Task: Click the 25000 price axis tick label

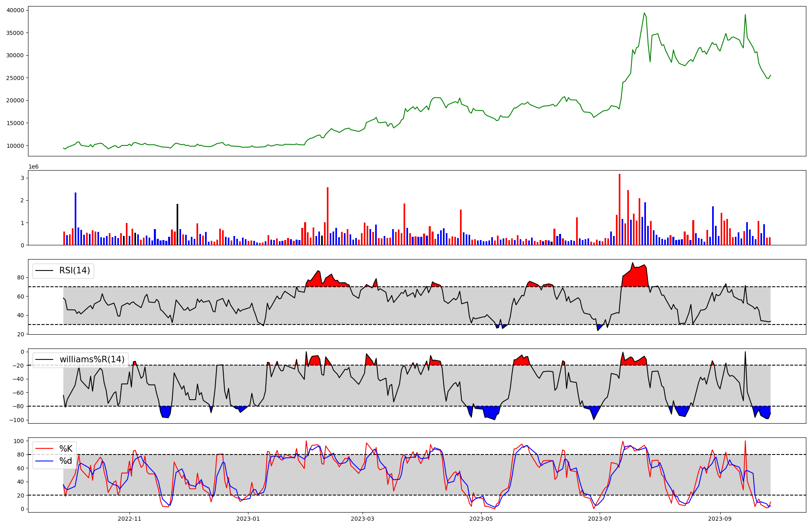Action: pos(15,78)
